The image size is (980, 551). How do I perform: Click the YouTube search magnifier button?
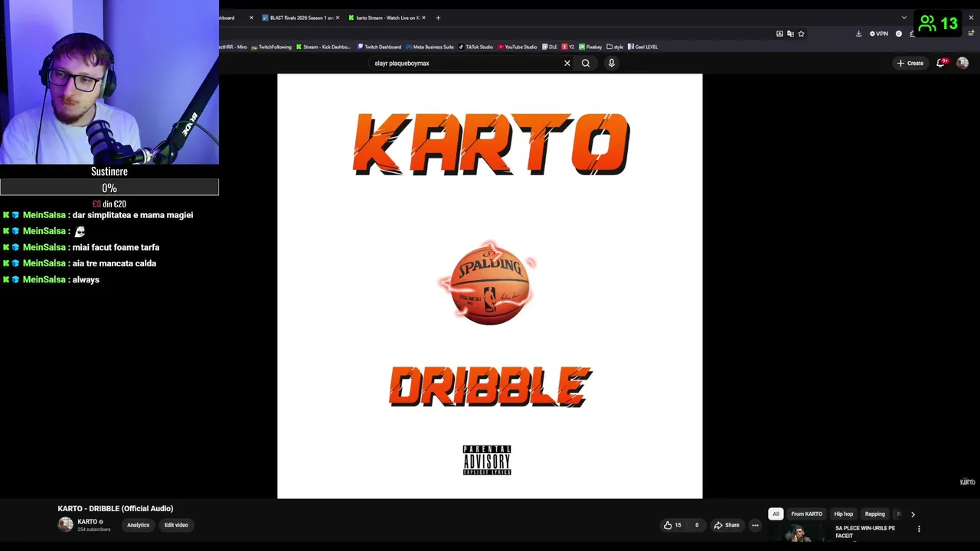(x=586, y=64)
